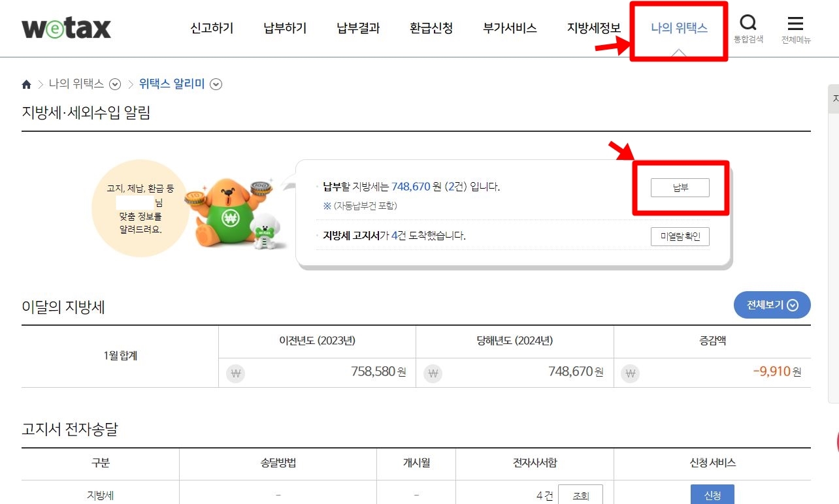Open the 환급신청 menu
This screenshot has width=839, height=504.
[x=431, y=28]
